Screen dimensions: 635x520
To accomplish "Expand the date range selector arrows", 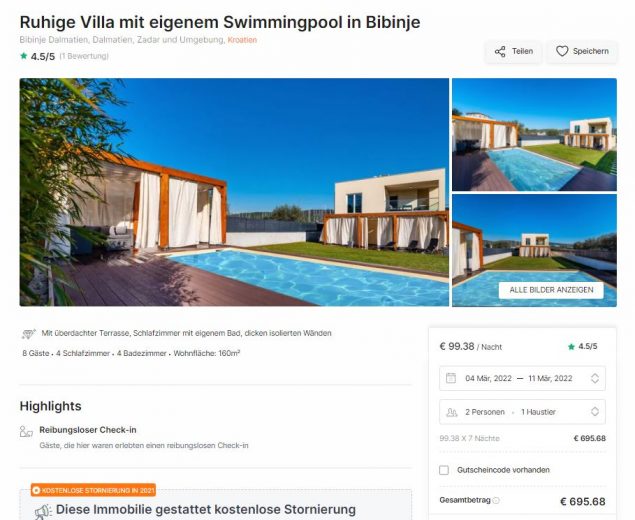I will (595, 378).
